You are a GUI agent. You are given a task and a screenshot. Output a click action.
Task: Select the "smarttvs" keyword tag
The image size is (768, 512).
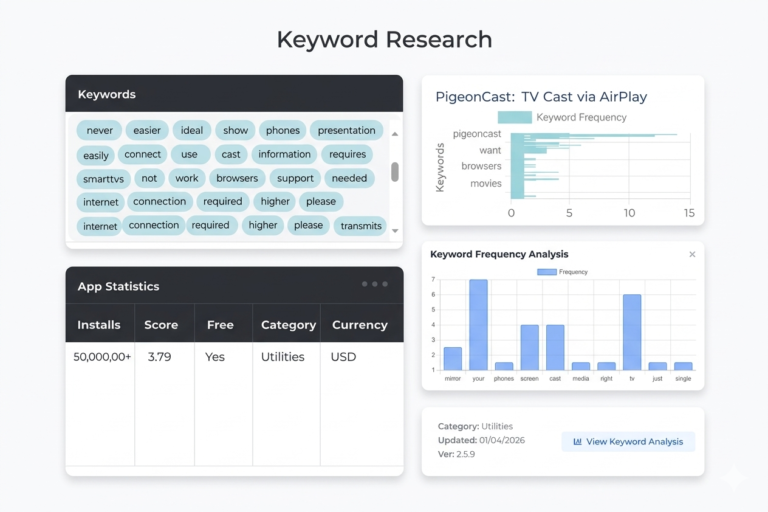104,179
